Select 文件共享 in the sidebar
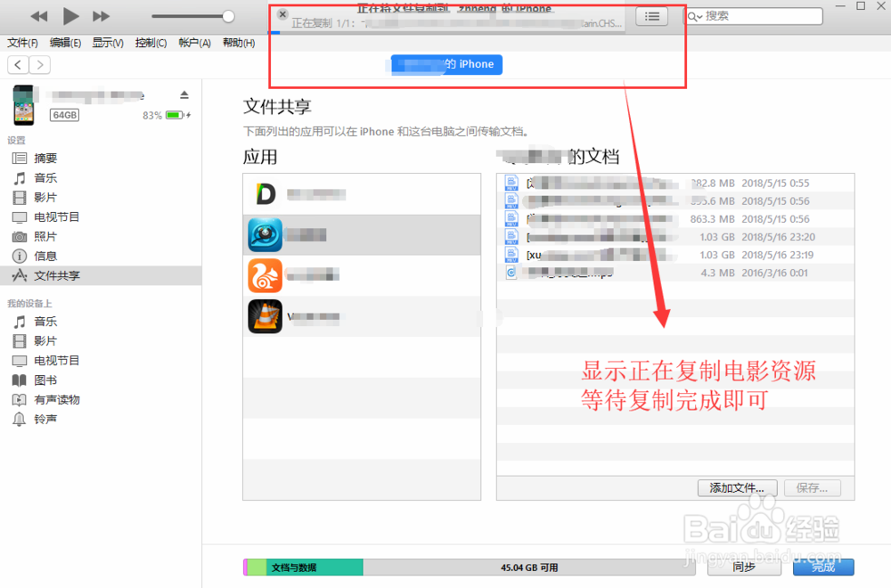Screen dimensions: 891x588 click(x=102, y=275)
